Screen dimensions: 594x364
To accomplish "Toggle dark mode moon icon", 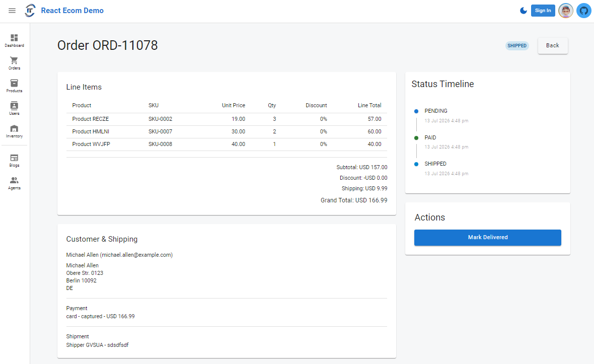I will coord(524,11).
